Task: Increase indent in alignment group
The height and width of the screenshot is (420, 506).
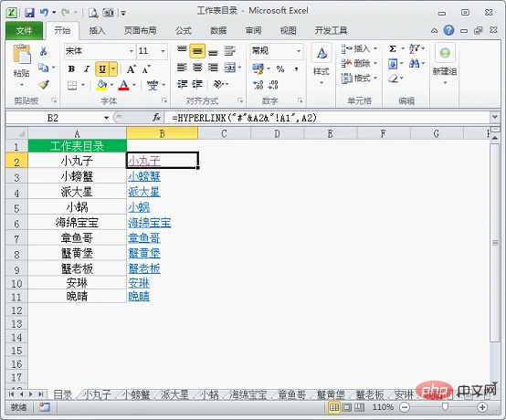Action: 197,85
